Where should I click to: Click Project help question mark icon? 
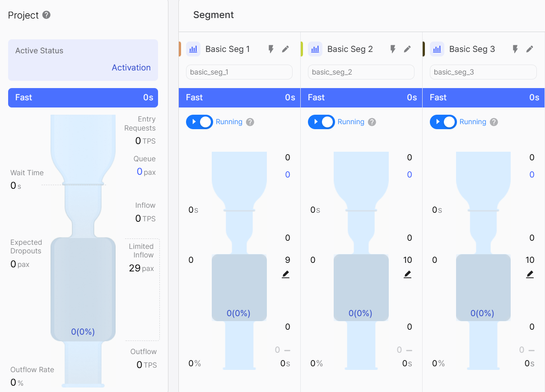[46, 15]
